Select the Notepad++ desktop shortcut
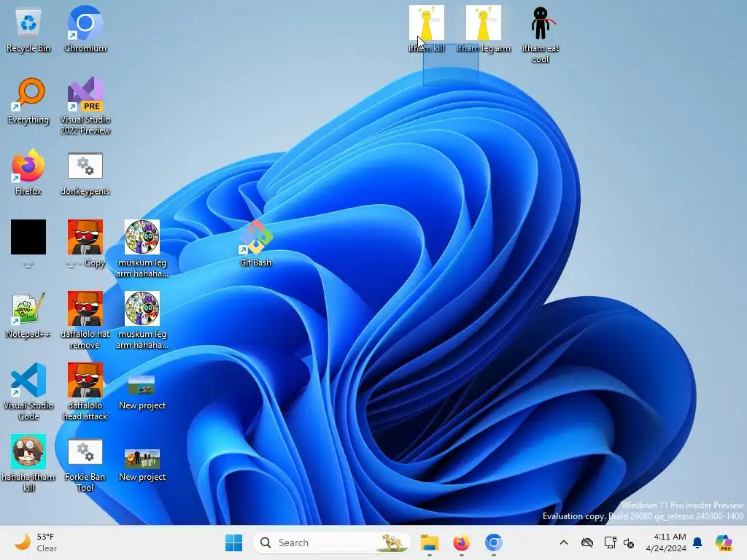 [28, 316]
